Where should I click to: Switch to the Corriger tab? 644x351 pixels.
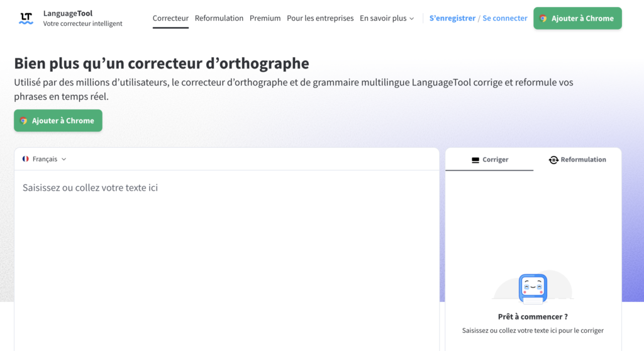click(x=489, y=160)
